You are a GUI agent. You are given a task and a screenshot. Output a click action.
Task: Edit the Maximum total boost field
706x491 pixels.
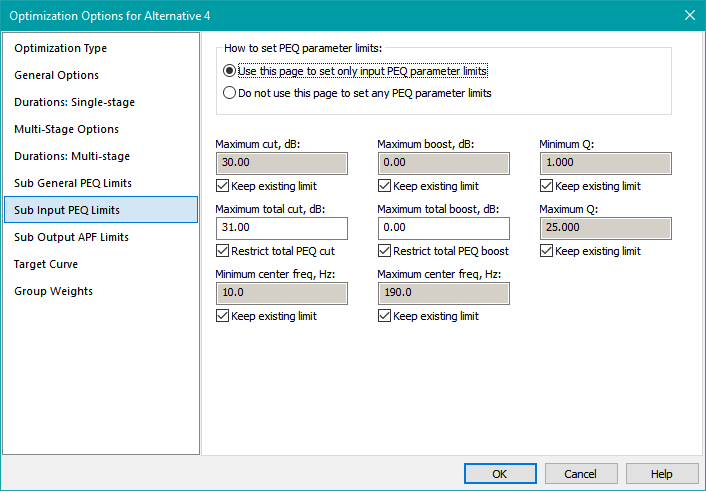pos(444,228)
